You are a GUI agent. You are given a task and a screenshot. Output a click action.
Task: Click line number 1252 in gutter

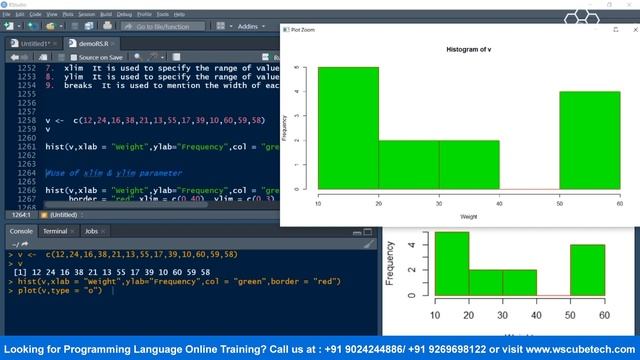click(27, 68)
